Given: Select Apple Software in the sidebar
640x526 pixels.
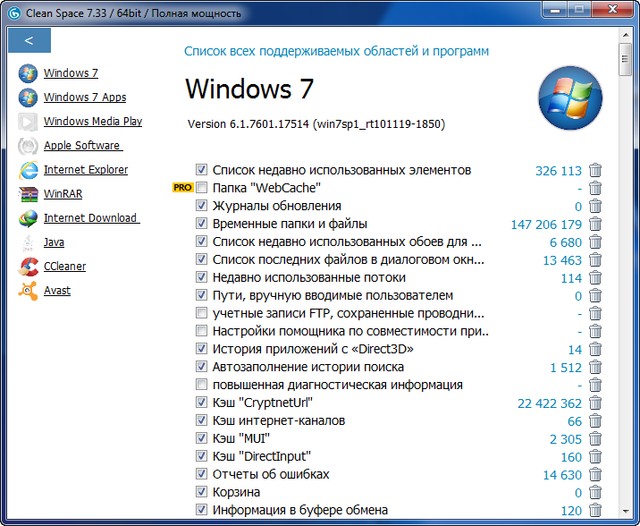Looking at the screenshot, I should (82, 146).
